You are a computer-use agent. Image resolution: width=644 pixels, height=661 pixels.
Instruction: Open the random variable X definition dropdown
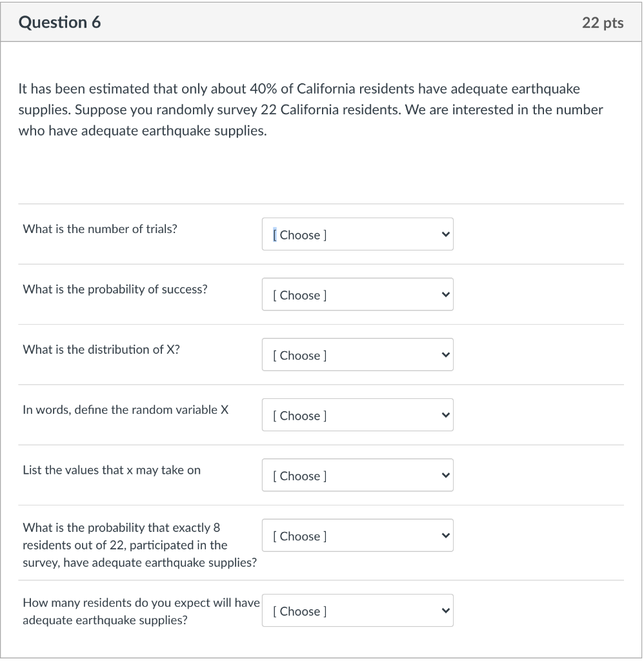pyautogui.click(x=357, y=415)
